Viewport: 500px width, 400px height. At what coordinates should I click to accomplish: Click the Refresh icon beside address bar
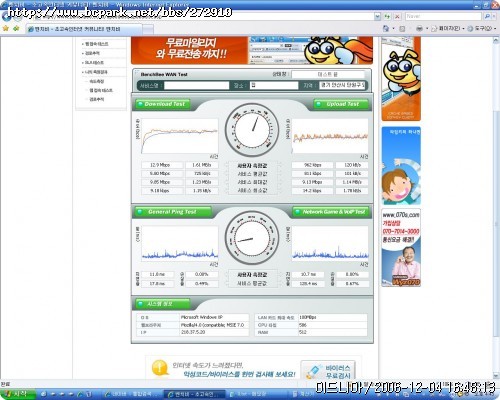pos(387,16)
